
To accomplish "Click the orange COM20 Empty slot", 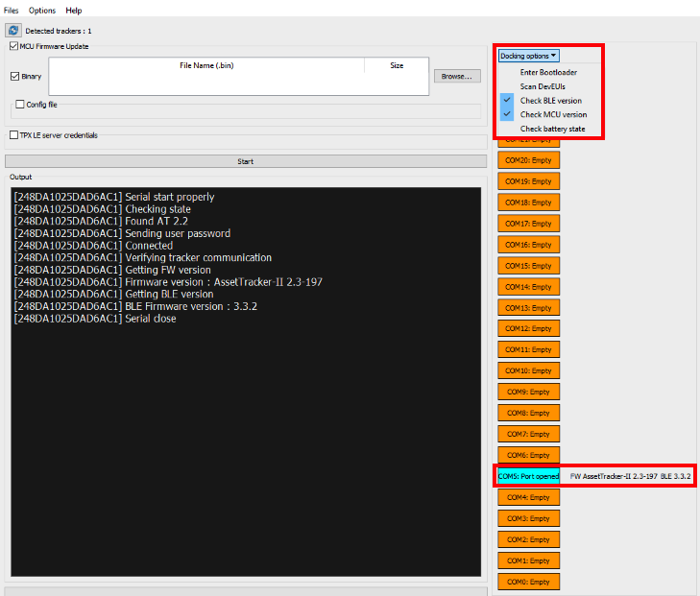I will click(528, 160).
